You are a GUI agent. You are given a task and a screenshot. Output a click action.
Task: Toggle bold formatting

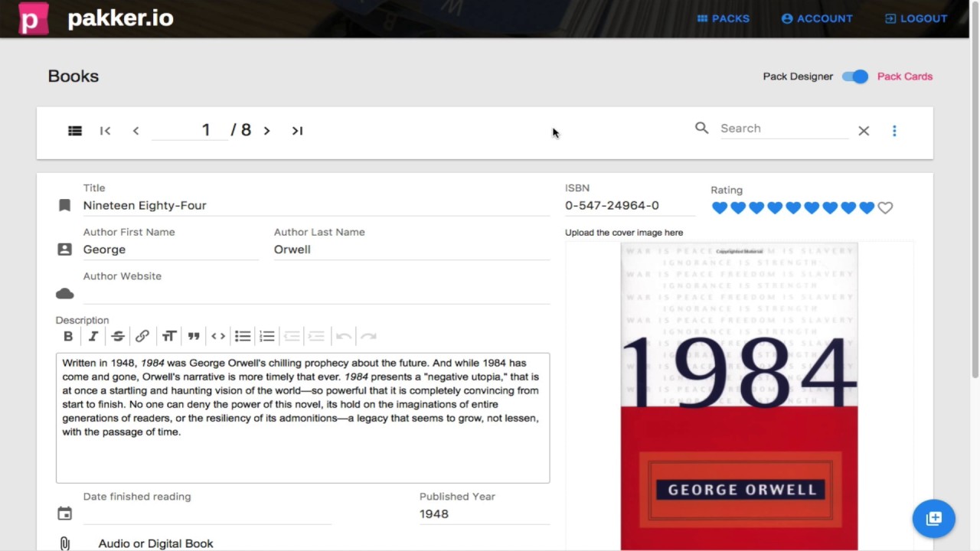click(68, 336)
